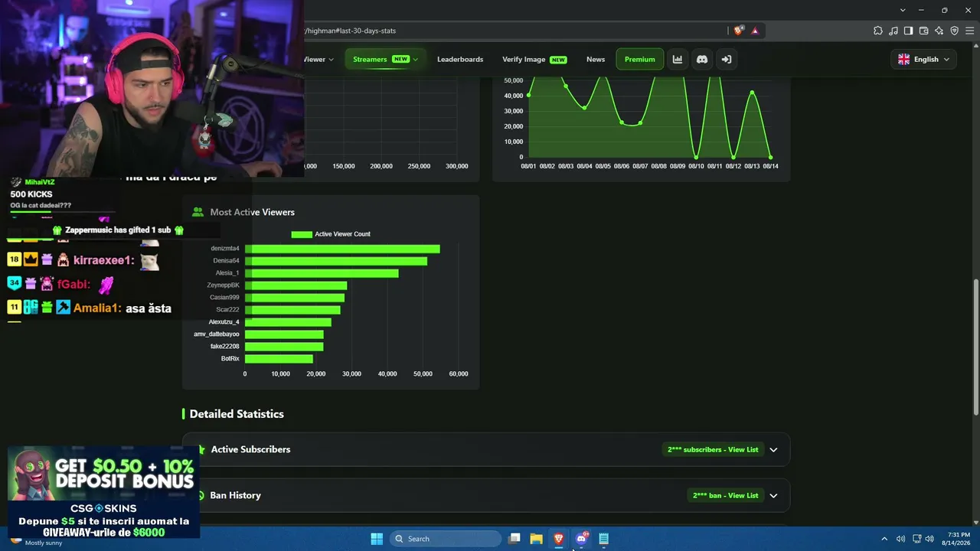Click the Ban History heading
The width and height of the screenshot is (980, 551).
click(x=235, y=495)
